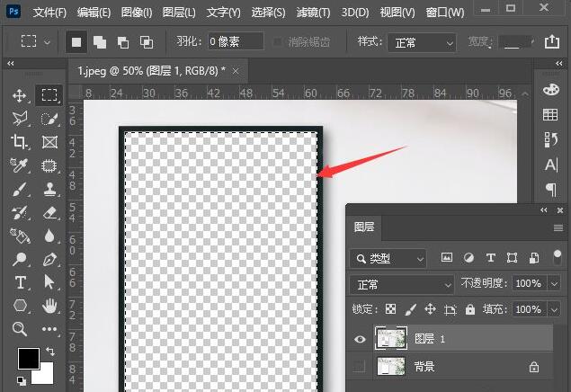571x392 pixels.
Task: Open the 图像(I) menu
Action: pyautogui.click(x=137, y=13)
